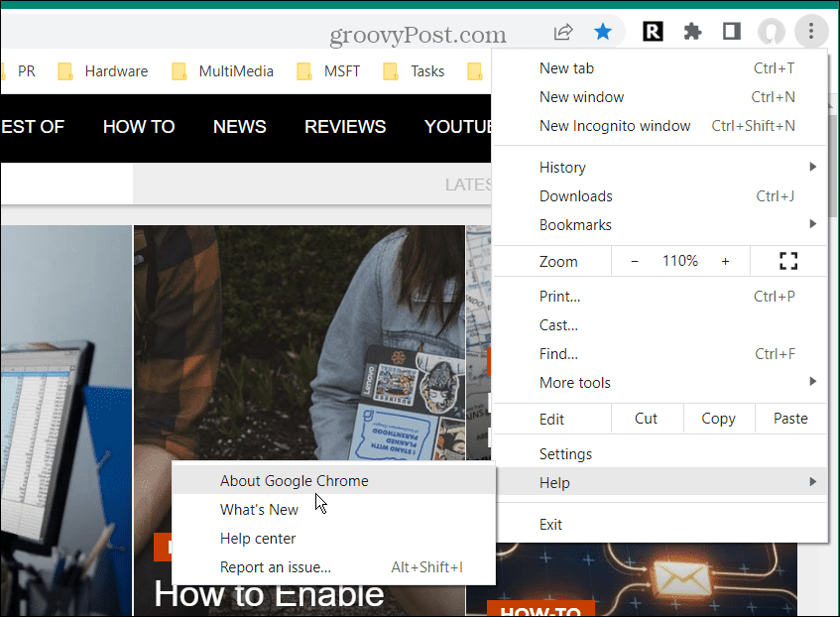This screenshot has width=840, height=617.
Task: Click Copy in the Edit row
Action: tap(718, 419)
